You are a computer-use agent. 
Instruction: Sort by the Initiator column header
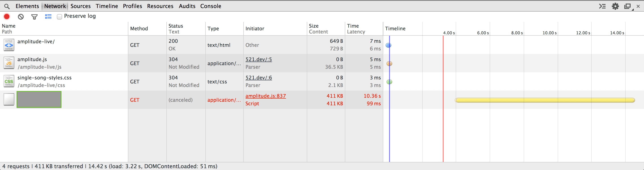[x=275, y=29]
